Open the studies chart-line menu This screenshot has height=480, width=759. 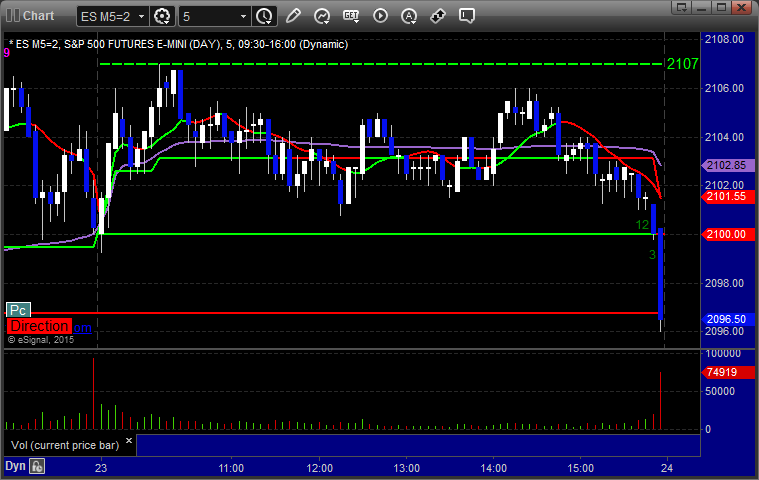pos(322,16)
